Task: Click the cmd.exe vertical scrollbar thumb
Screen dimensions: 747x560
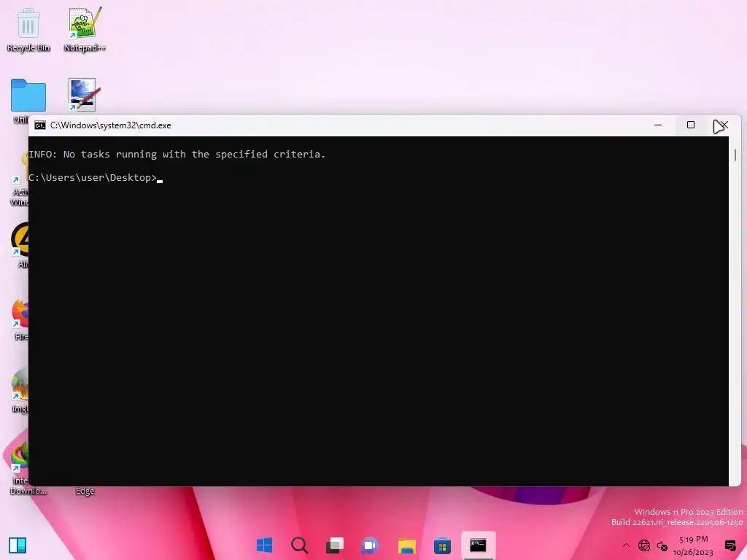Action: coord(735,155)
